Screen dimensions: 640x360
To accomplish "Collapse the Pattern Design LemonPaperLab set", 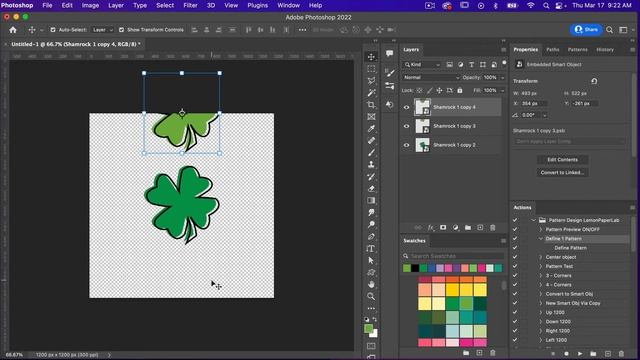I will click(x=533, y=220).
